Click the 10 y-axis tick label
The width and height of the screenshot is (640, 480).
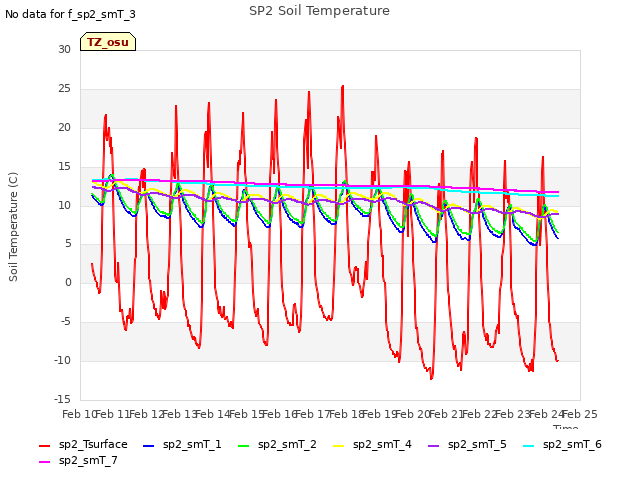tap(64, 205)
